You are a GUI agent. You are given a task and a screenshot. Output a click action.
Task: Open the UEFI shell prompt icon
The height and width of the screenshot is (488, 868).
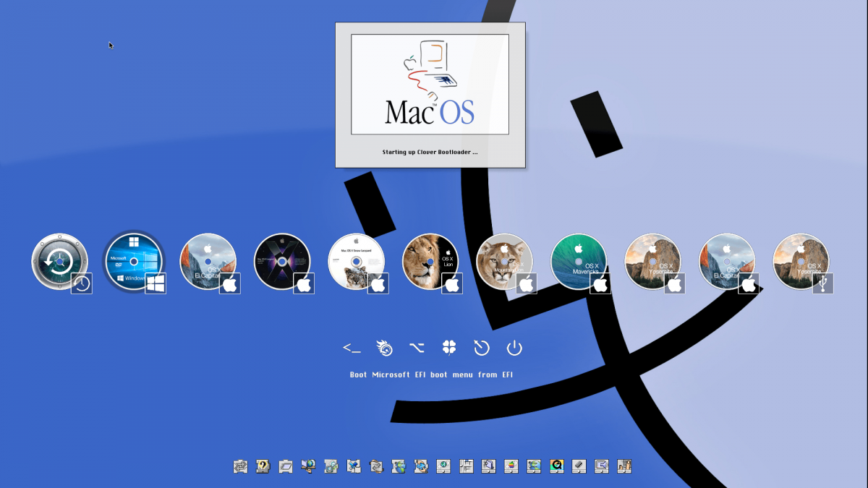(x=352, y=348)
